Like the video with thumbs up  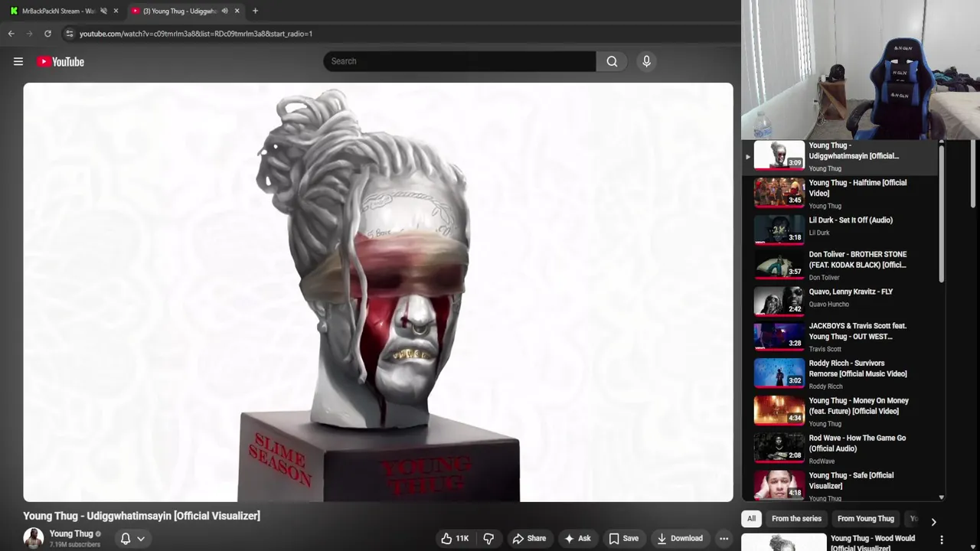click(454, 539)
